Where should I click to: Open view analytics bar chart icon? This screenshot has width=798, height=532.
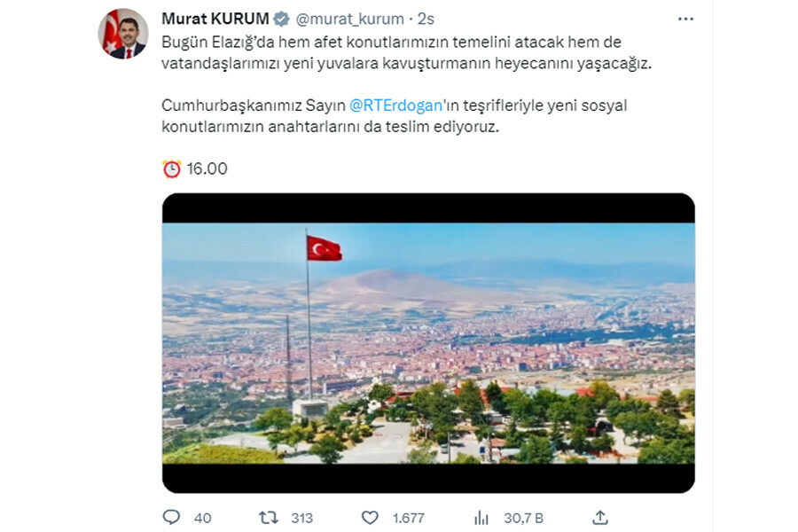click(x=481, y=518)
